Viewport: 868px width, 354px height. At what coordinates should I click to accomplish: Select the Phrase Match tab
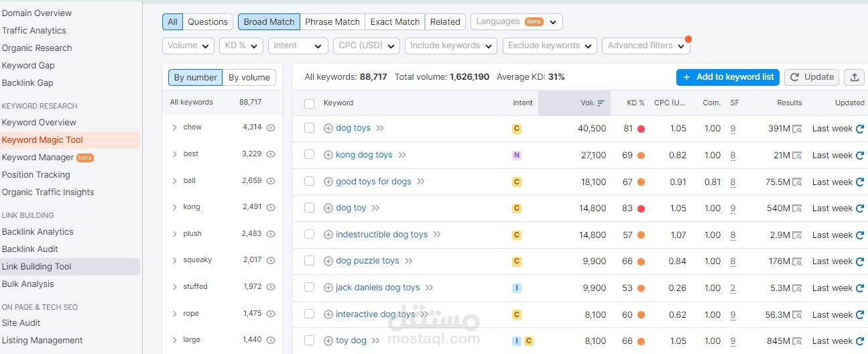tap(332, 21)
